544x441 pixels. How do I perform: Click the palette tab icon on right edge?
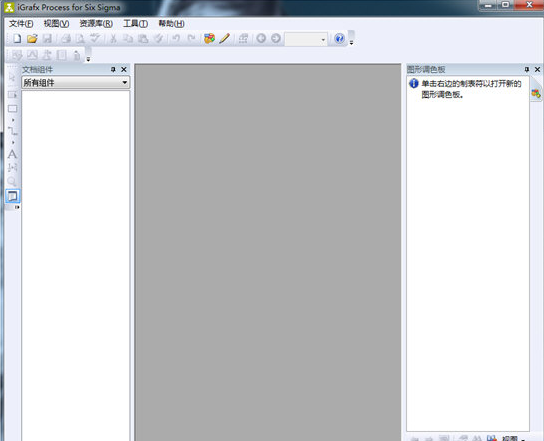click(536, 93)
